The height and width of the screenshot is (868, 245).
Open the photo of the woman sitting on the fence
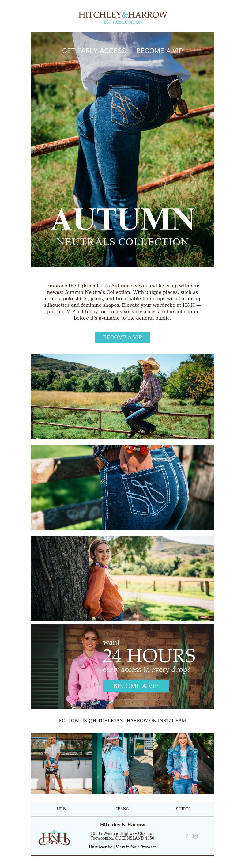pyautogui.click(x=122, y=396)
